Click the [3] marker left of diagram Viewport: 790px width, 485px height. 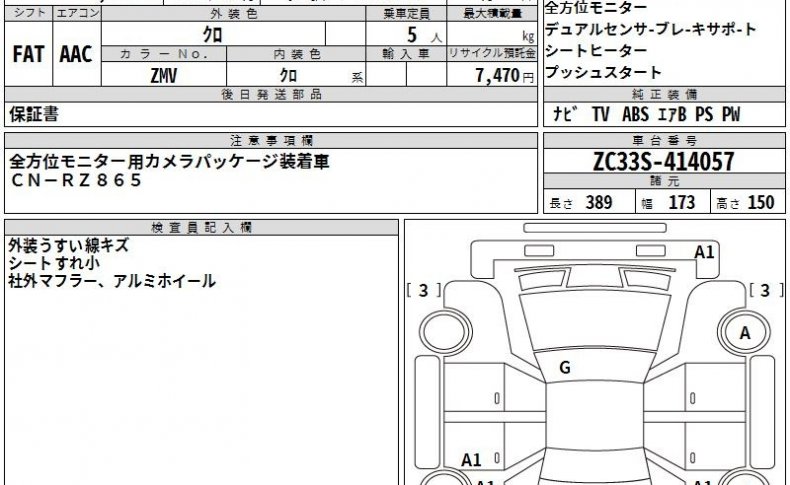[424, 290]
